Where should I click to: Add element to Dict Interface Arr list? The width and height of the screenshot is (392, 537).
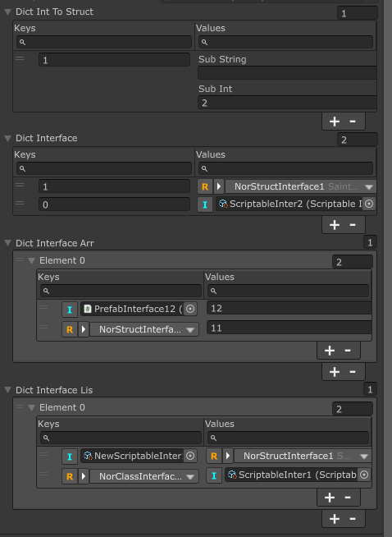tap(335, 372)
